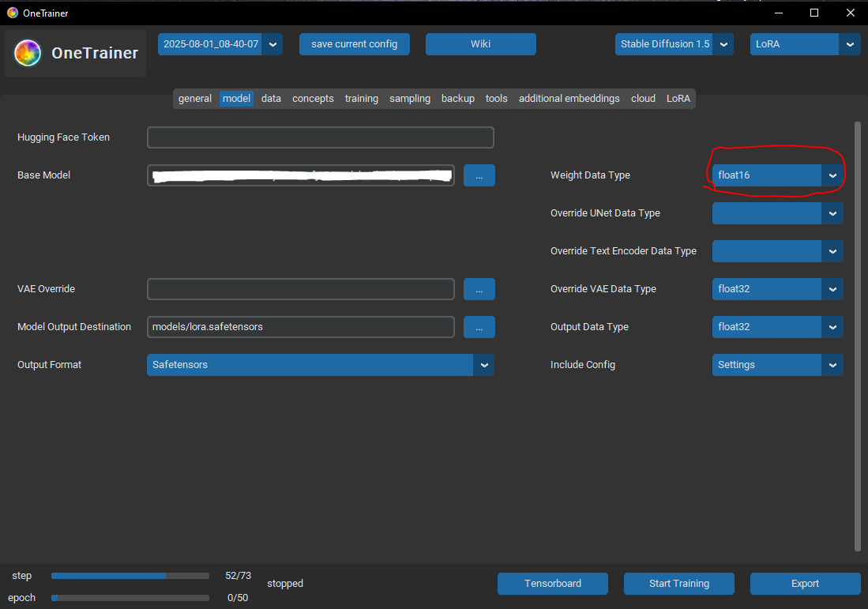The height and width of the screenshot is (609, 868).
Task: Open the Override Text Encoder Data Type dropdown
Action: (x=777, y=251)
